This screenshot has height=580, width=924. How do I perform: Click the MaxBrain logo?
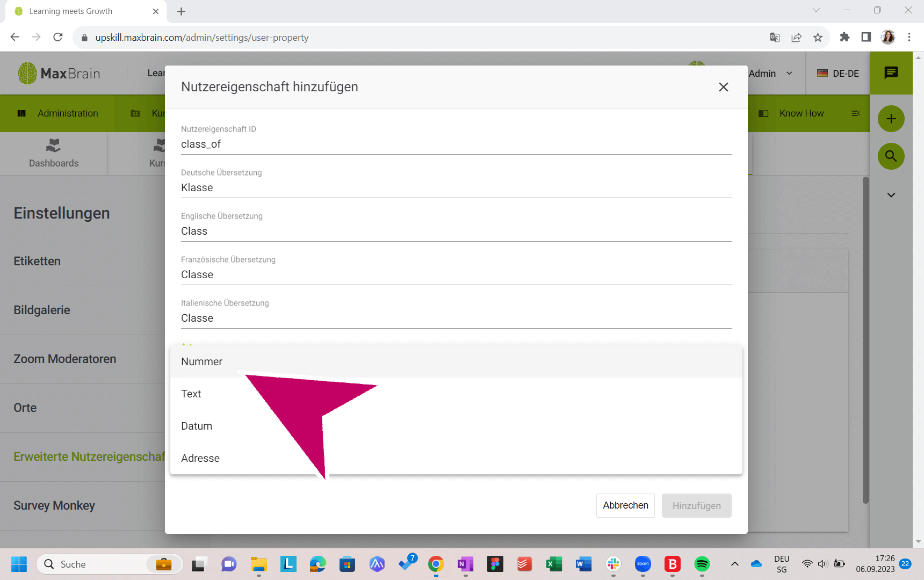tap(59, 74)
